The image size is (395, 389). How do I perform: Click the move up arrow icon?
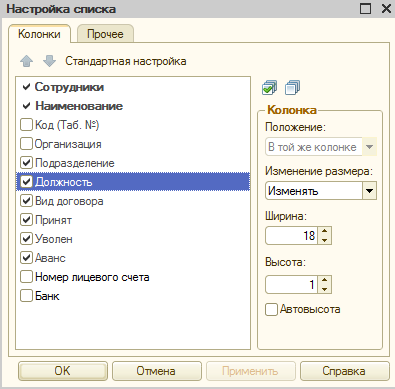tap(26, 61)
